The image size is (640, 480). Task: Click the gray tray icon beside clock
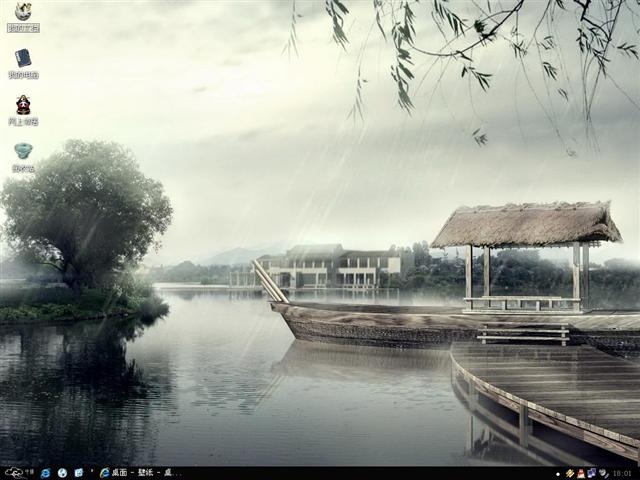click(x=603, y=473)
